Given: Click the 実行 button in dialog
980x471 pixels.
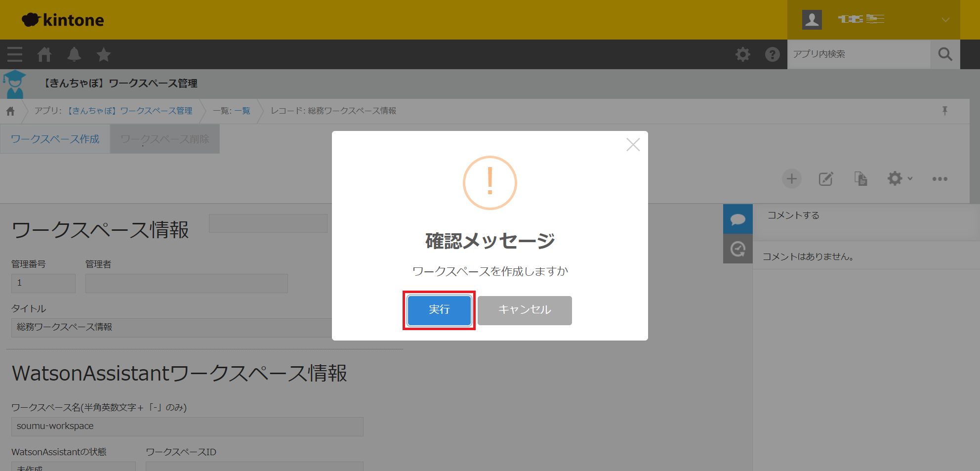Looking at the screenshot, I should pyautogui.click(x=439, y=310).
